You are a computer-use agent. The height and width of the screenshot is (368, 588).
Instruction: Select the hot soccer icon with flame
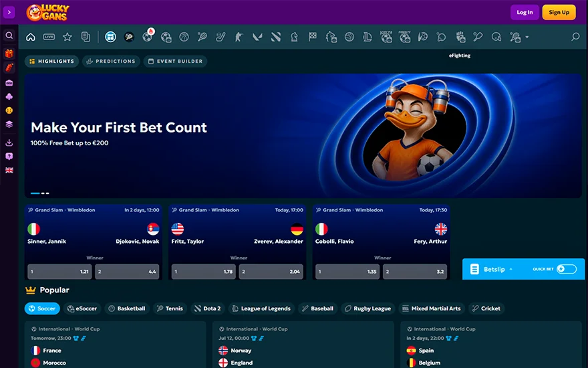[148, 36]
